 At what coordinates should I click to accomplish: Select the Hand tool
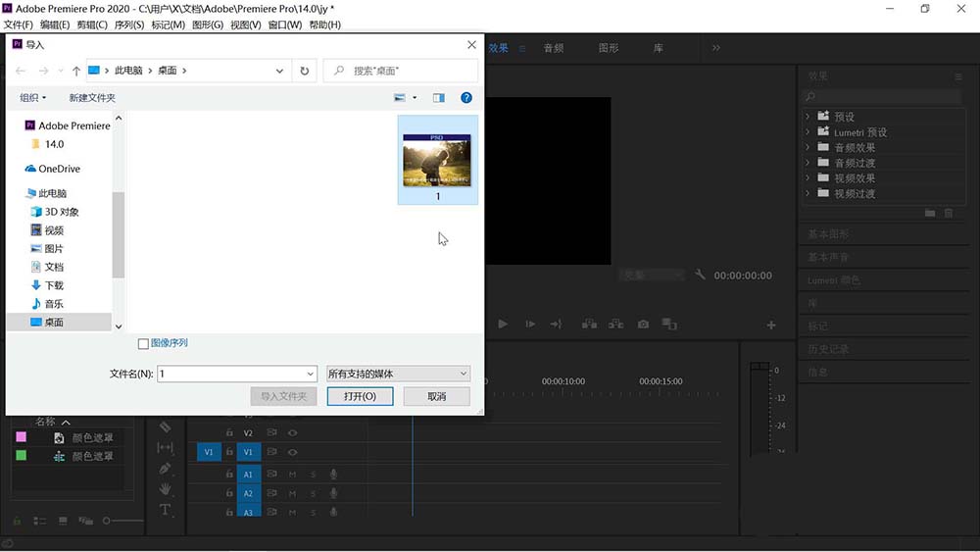(165, 488)
